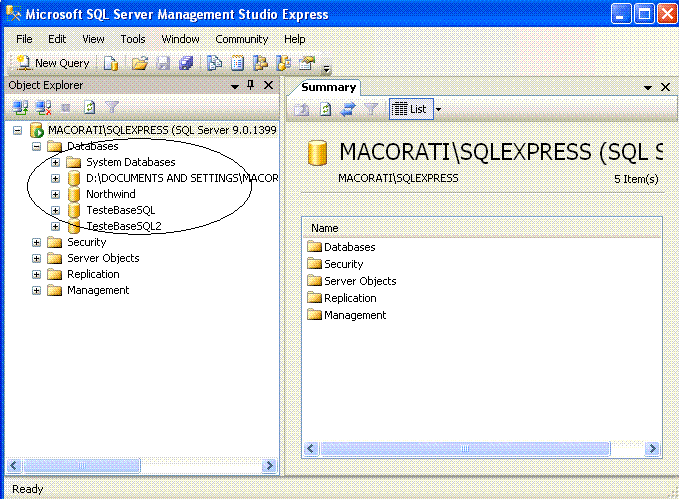Image resolution: width=679 pixels, height=499 pixels.
Task: Expand the TesteBaseSQL database node
Action: coord(55,211)
